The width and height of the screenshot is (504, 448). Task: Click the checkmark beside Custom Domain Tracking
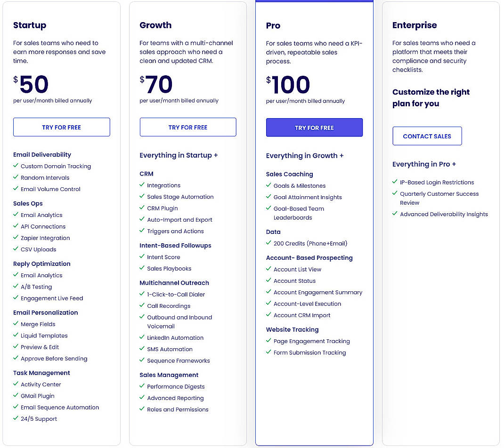click(x=15, y=167)
